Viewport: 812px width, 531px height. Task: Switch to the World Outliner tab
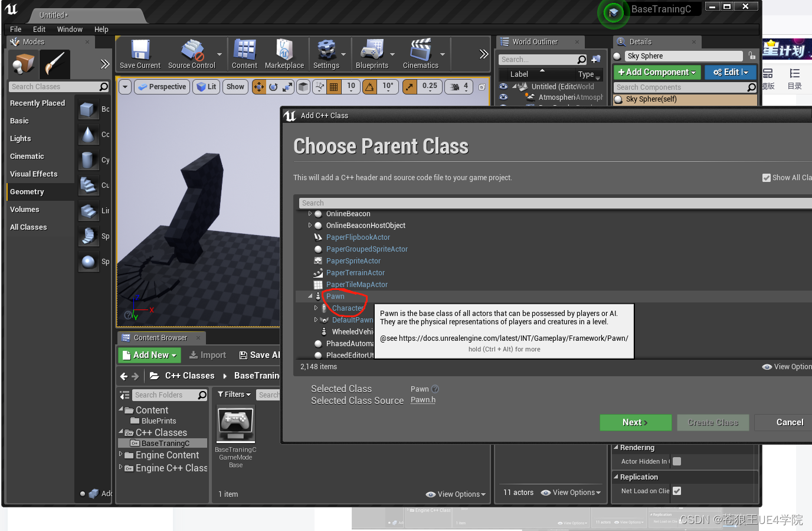click(x=535, y=42)
